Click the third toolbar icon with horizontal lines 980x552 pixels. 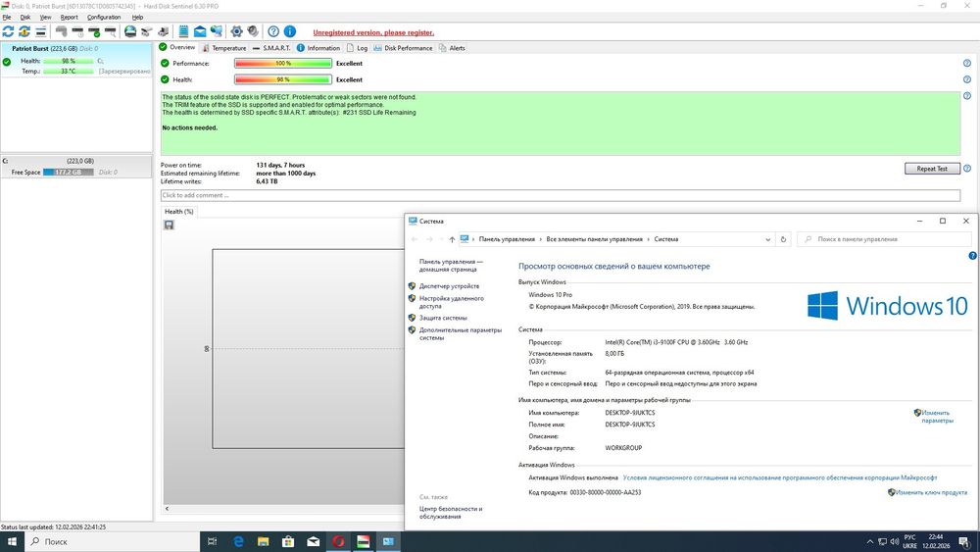tap(40, 31)
